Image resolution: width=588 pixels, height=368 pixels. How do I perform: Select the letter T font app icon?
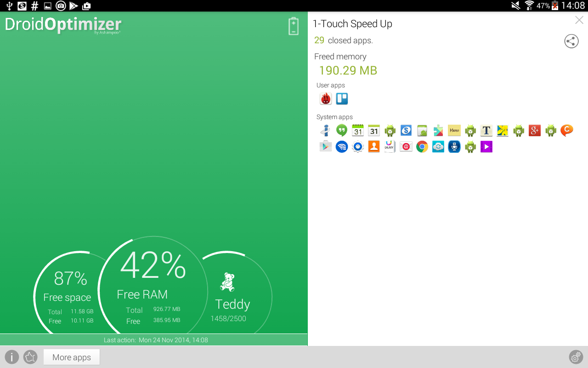coord(486,131)
